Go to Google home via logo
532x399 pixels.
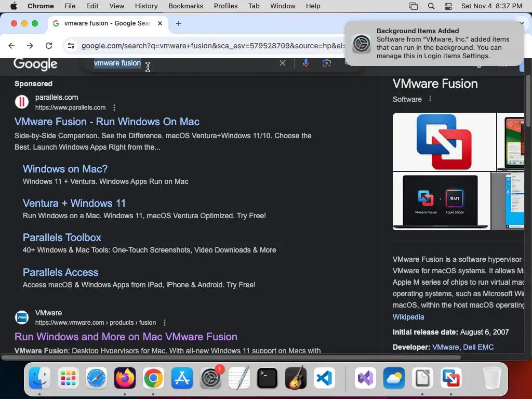[35, 64]
